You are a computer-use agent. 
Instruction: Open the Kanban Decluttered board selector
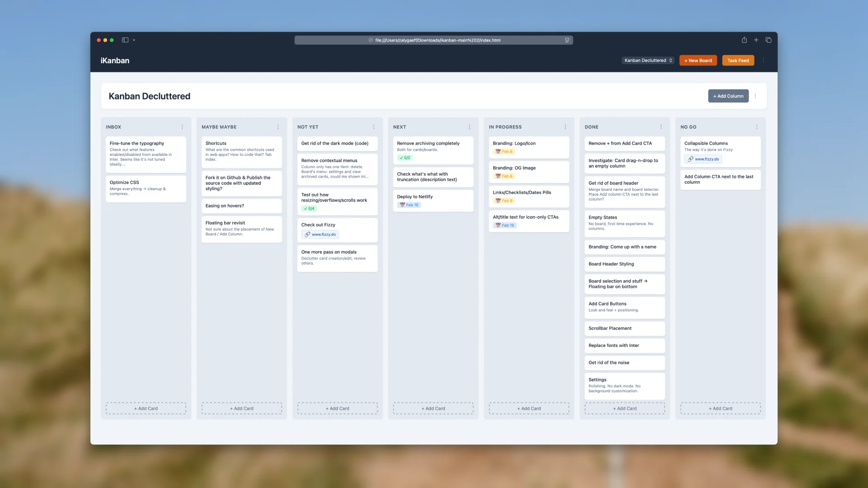coord(648,60)
